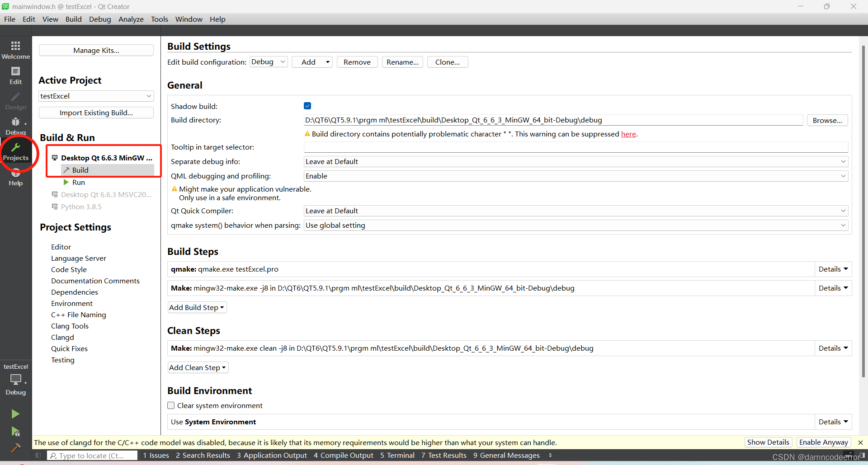Image resolution: width=868 pixels, height=465 pixels.
Task: Open the File menu
Action: (9, 19)
